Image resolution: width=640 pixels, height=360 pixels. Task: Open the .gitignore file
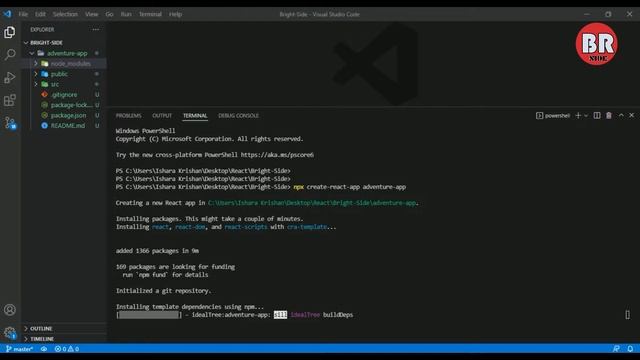(x=64, y=95)
